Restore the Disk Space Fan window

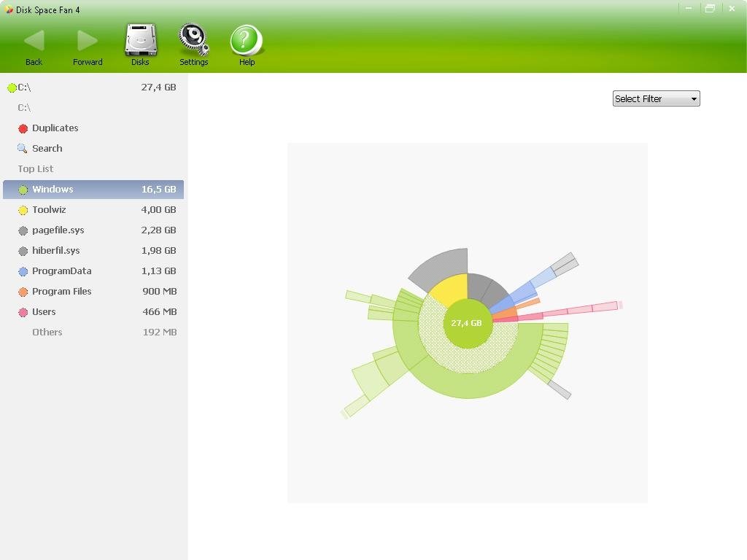pyautogui.click(x=710, y=8)
